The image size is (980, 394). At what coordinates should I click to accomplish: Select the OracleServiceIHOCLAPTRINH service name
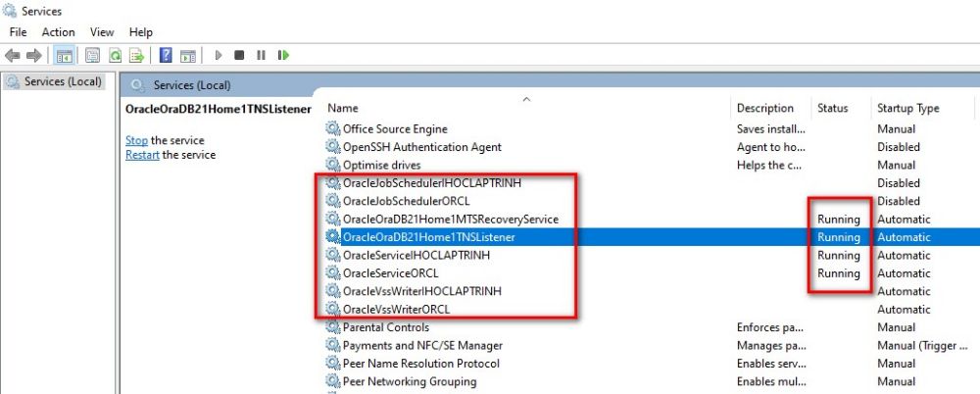(416, 255)
